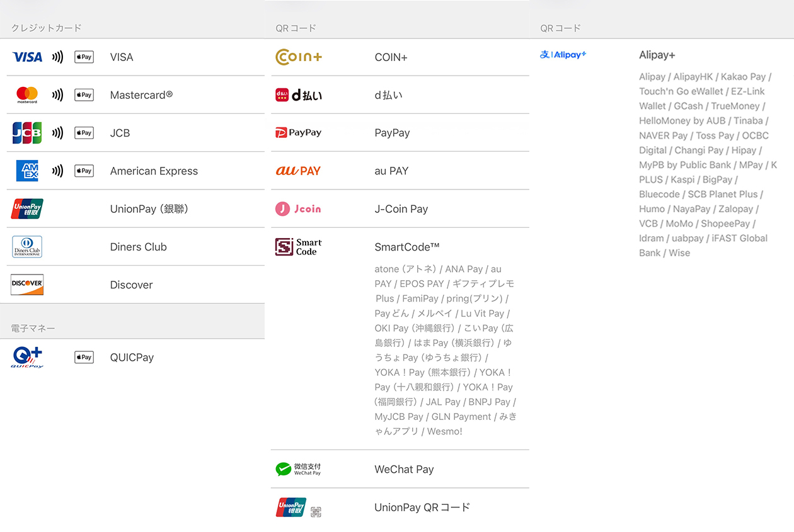Click the WeChat Pay logo
This screenshot has height=532, width=794.
(299, 469)
